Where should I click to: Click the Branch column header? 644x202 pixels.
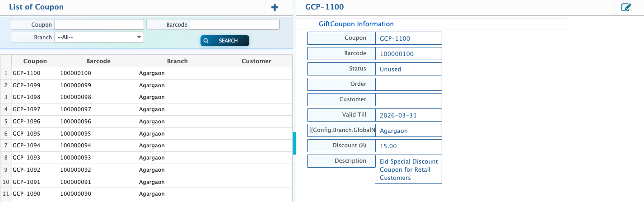[x=177, y=61]
